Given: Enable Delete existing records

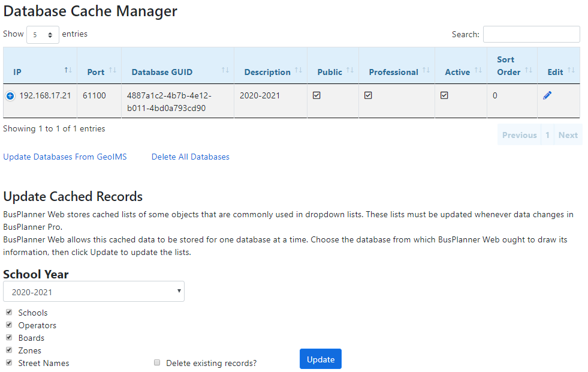Looking at the screenshot, I should coord(156,362).
